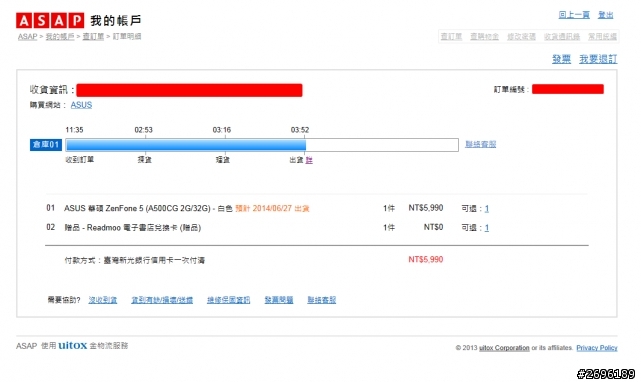The height and width of the screenshot is (382, 641).
Task: Click the ZenFone price NT$5,990
Action: point(426,208)
